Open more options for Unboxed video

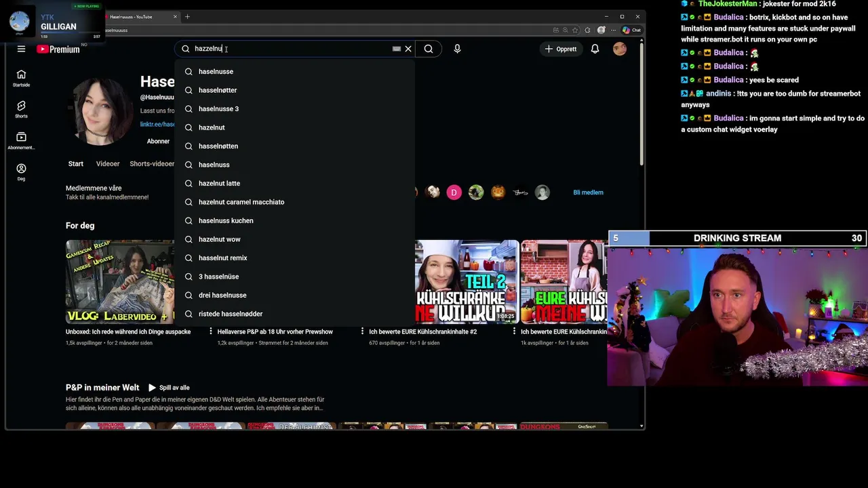click(211, 332)
